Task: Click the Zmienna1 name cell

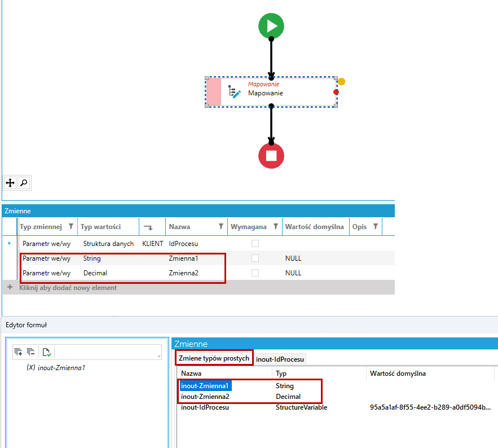Action: click(183, 258)
